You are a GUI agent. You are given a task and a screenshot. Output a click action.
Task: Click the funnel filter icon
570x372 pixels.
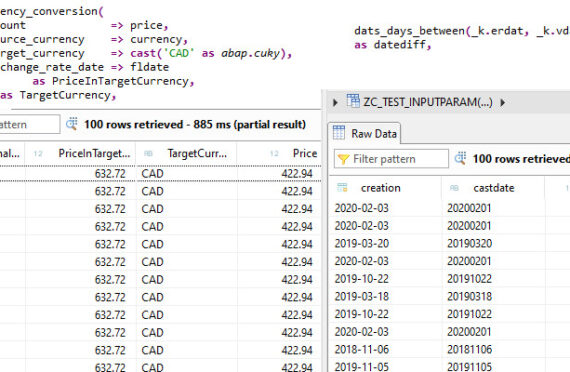tap(343, 159)
